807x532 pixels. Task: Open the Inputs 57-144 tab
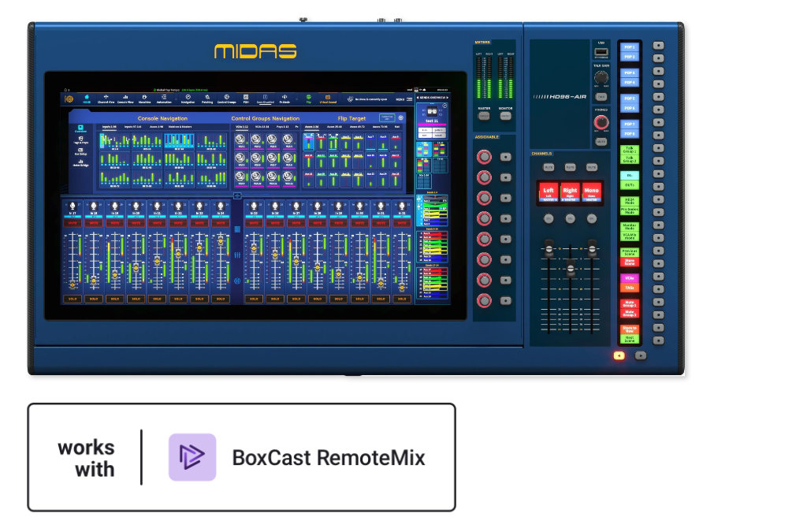tap(132, 127)
